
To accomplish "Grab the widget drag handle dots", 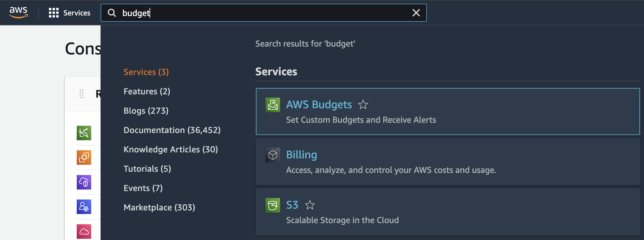I will pos(82,94).
